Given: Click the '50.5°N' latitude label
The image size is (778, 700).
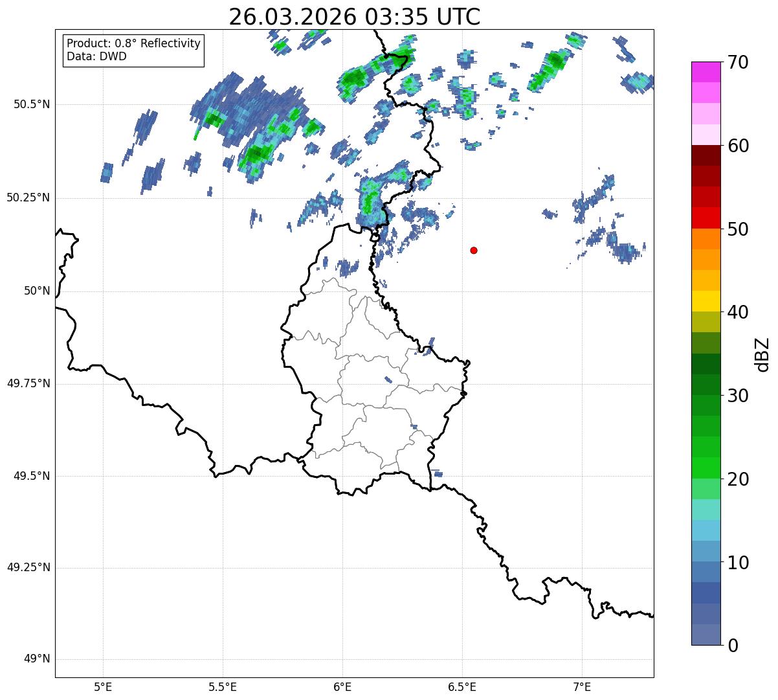Looking at the screenshot, I should [32, 104].
